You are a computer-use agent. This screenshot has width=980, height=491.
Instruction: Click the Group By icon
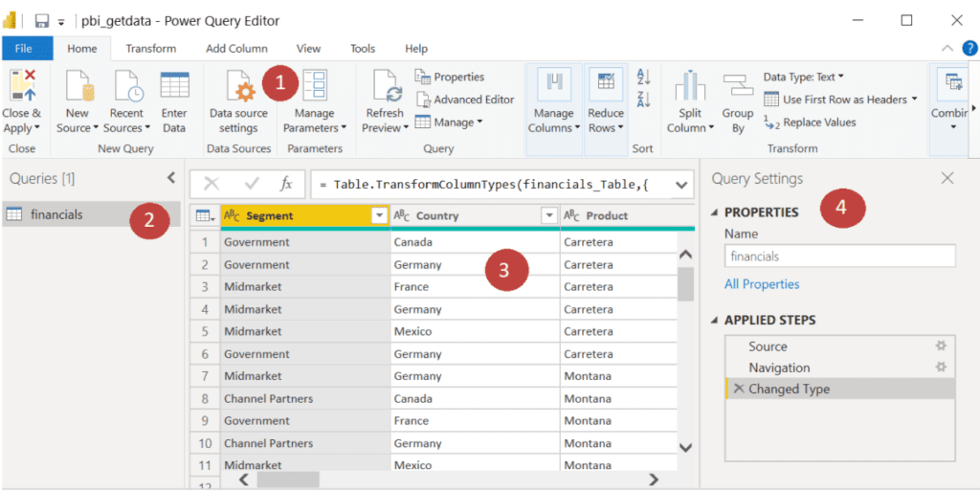[738, 85]
